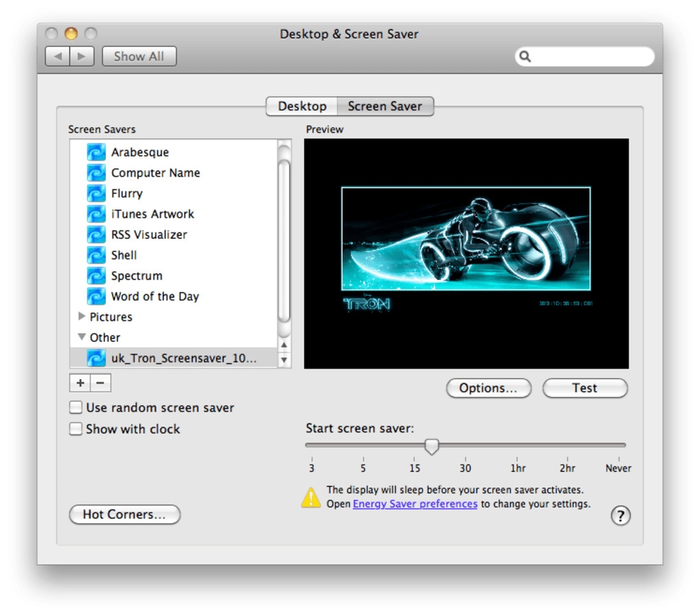This screenshot has width=700, height=616.
Task: Toggle the Show with clock checkbox
Action: (x=75, y=429)
